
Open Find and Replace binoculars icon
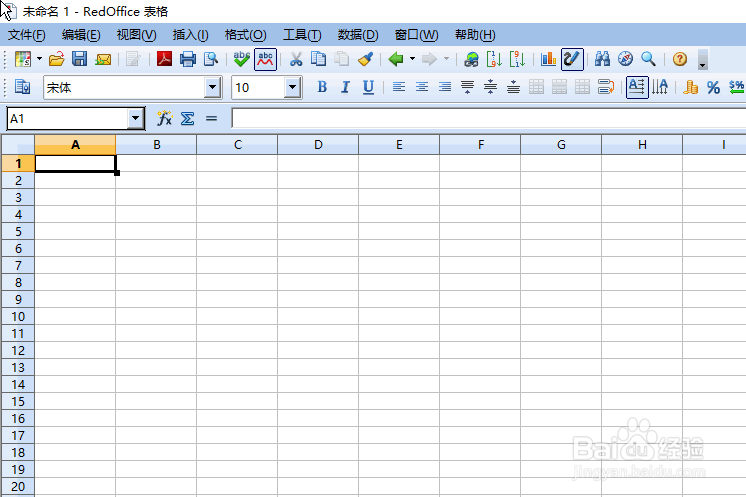(602, 59)
